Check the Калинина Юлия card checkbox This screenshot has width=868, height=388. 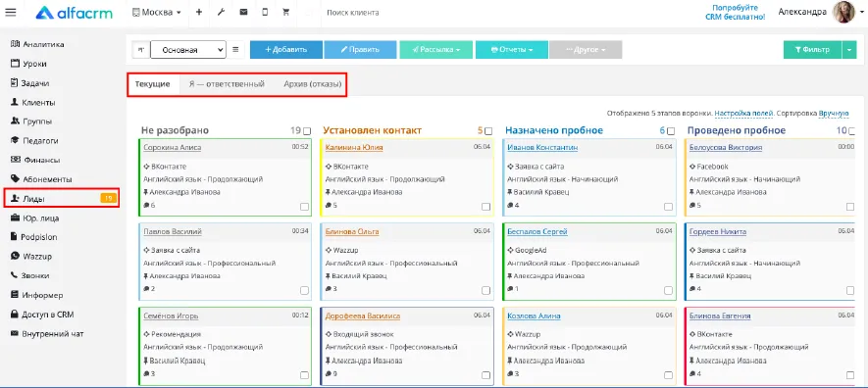[486, 207]
